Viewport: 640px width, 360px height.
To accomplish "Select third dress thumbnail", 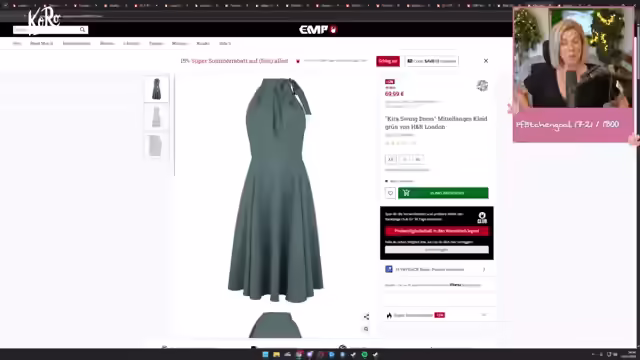I will click(156, 145).
